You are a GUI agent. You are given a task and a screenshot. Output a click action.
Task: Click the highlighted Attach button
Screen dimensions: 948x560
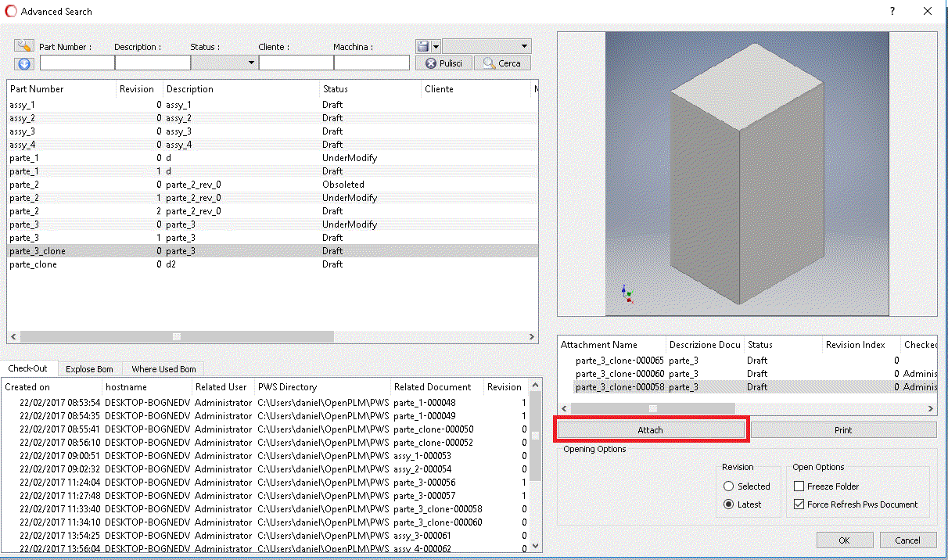pos(652,429)
